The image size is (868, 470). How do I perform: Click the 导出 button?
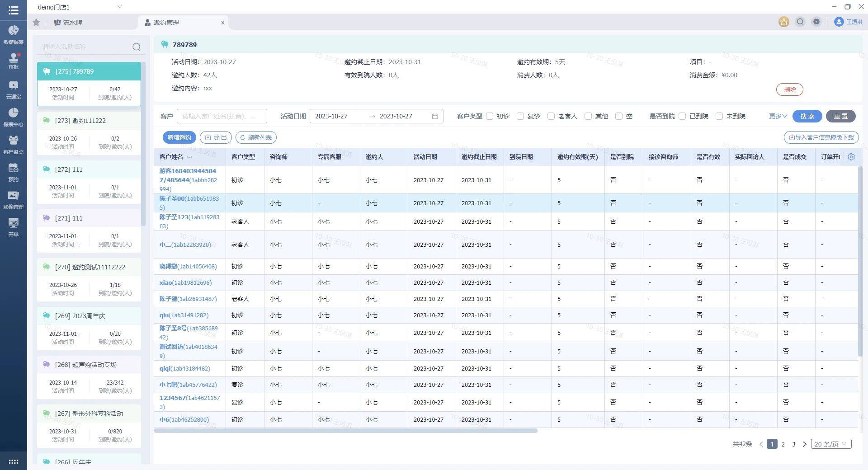click(216, 137)
